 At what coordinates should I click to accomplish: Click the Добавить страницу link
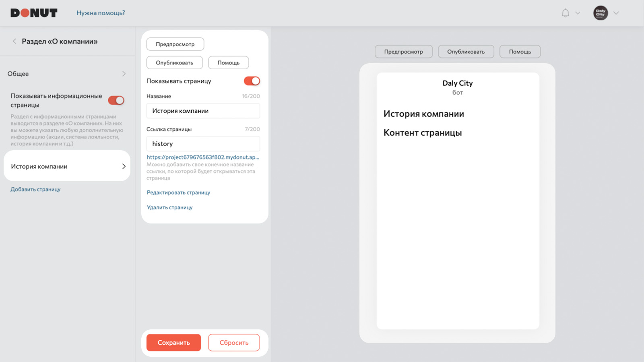point(35,189)
